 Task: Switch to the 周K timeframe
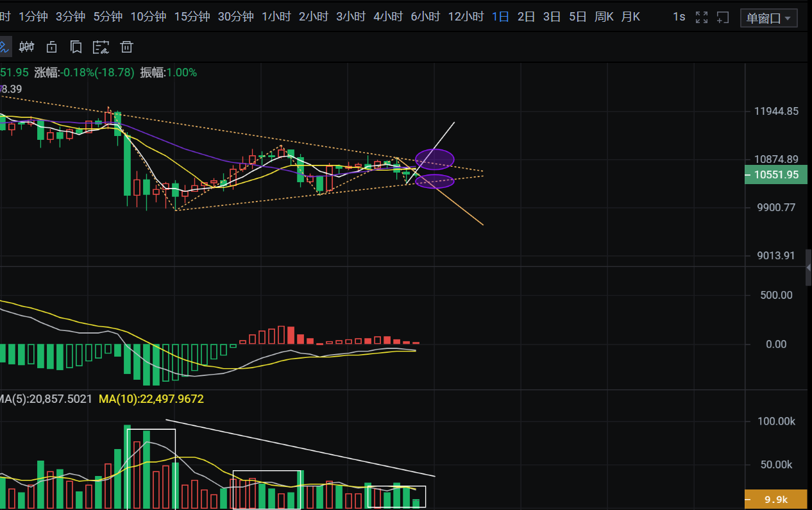[604, 17]
